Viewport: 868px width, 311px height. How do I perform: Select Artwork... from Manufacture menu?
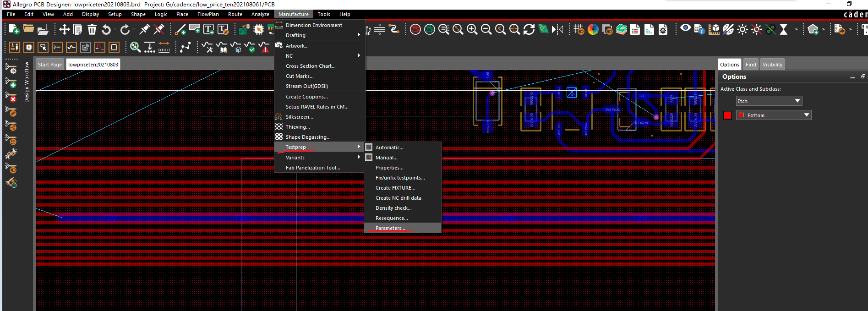(319, 46)
